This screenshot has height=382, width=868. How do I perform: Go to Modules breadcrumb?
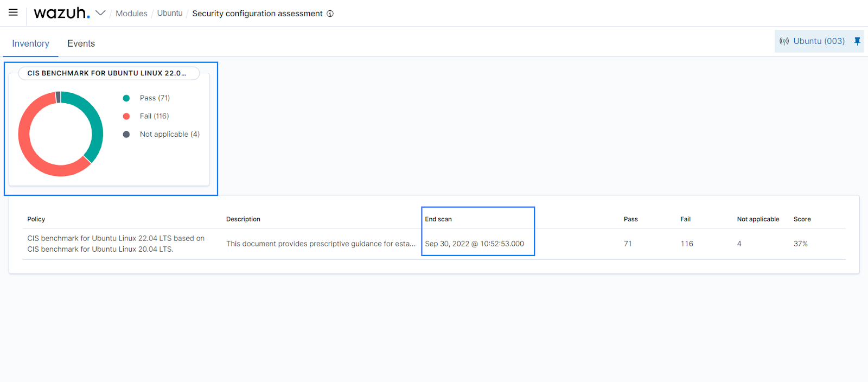(131, 13)
